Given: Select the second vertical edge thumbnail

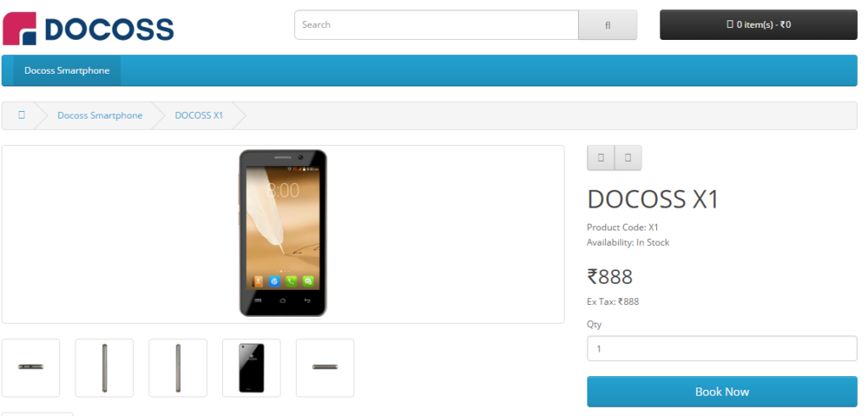Looking at the screenshot, I should click(104, 368).
